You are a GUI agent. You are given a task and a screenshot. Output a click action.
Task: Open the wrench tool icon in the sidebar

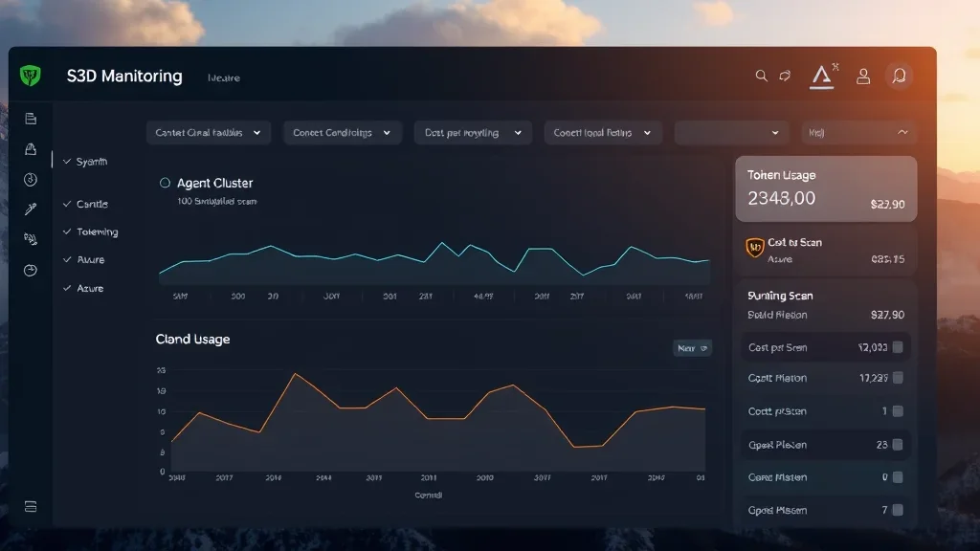click(x=30, y=209)
